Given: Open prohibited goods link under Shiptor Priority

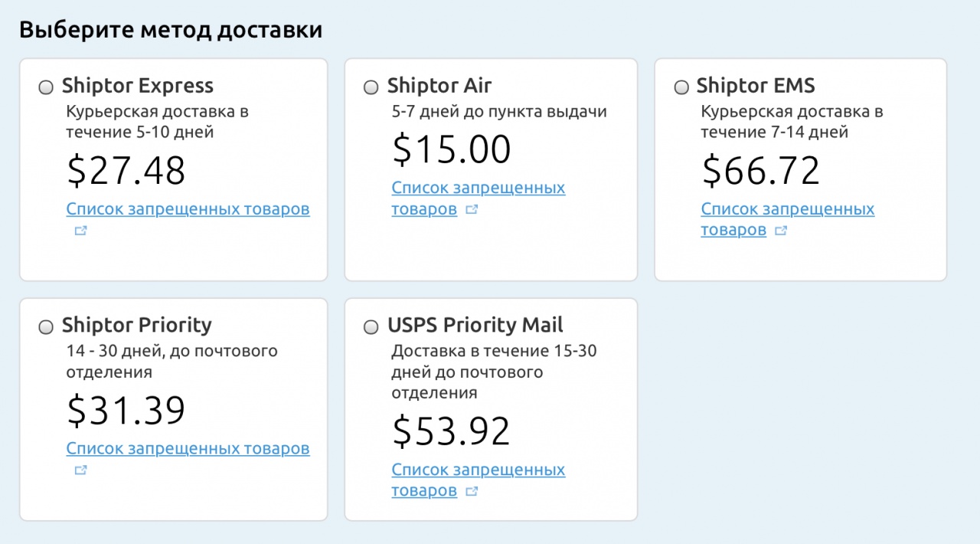Looking at the screenshot, I should tap(188, 448).
